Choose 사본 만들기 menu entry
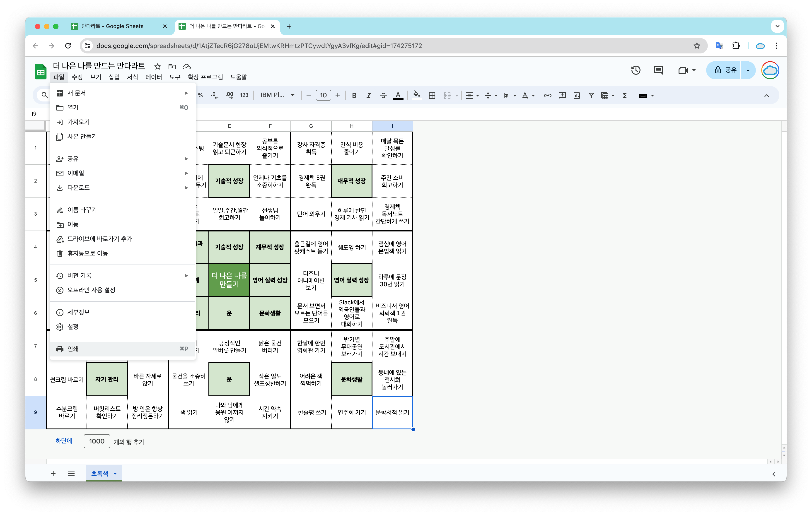This screenshot has height=515, width=812. click(82, 137)
